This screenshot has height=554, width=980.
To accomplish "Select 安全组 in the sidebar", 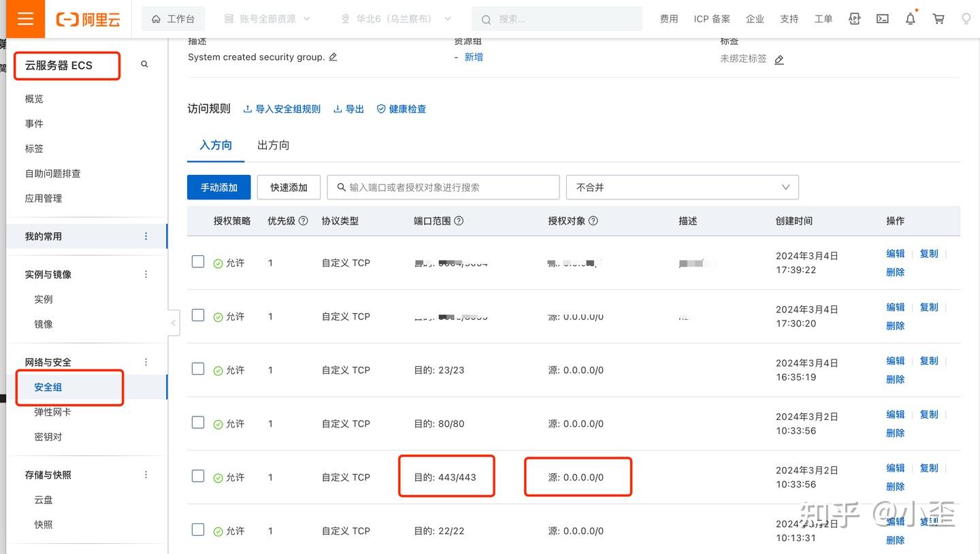I will [x=48, y=387].
